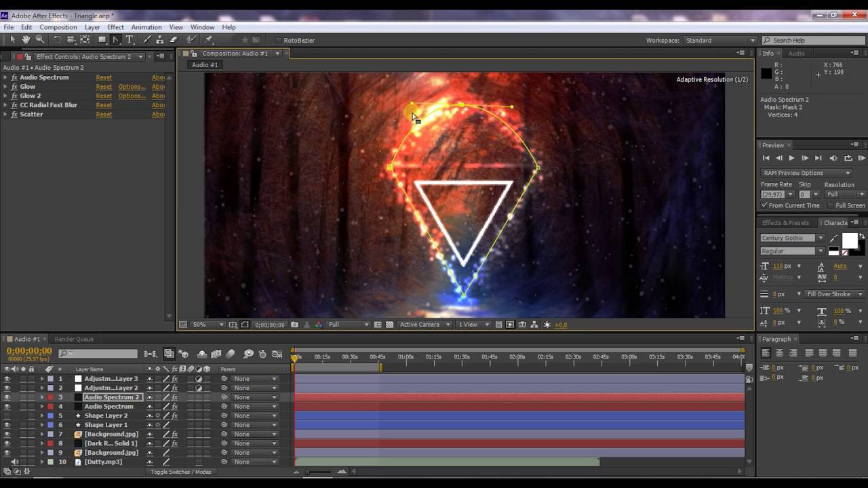Enable Motion Blur for timeline
Screen dimensions: 868x488
click(x=230, y=354)
